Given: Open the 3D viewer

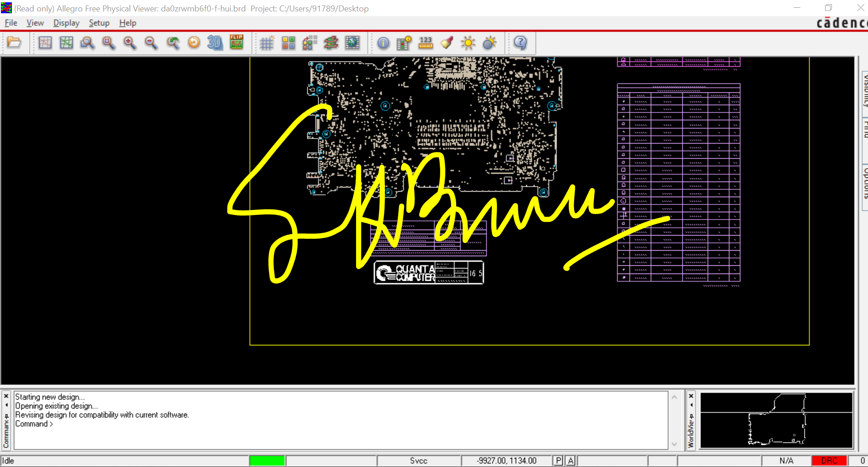Looking at the screenshot, I should 215,43.
